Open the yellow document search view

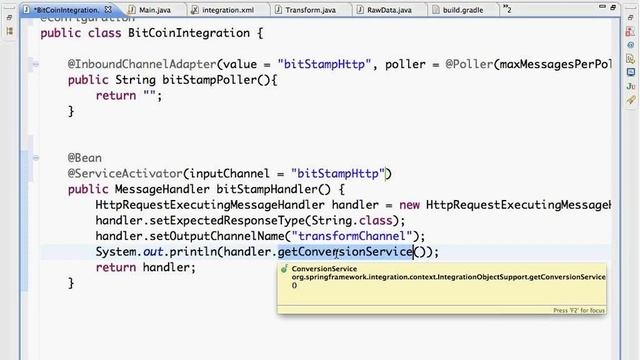click(x=631, y=59)
